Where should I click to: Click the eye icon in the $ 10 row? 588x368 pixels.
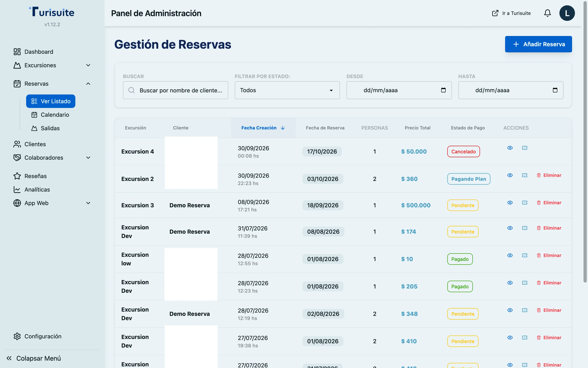pyautogui.click(x=510, y=255)
